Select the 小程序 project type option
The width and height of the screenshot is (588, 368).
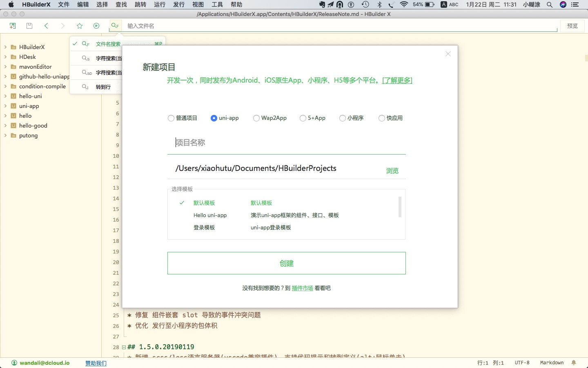(x=343, y=118)
